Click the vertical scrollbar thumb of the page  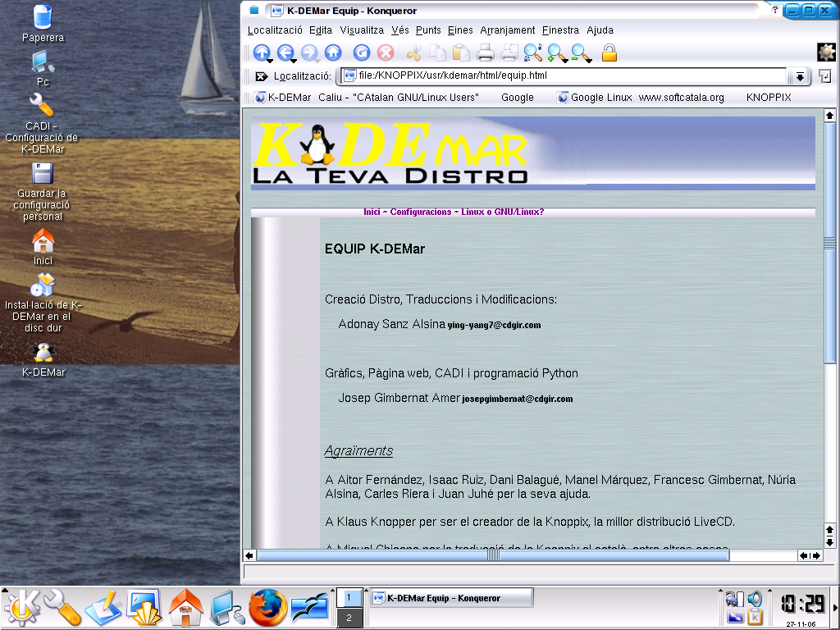point(829,243)
